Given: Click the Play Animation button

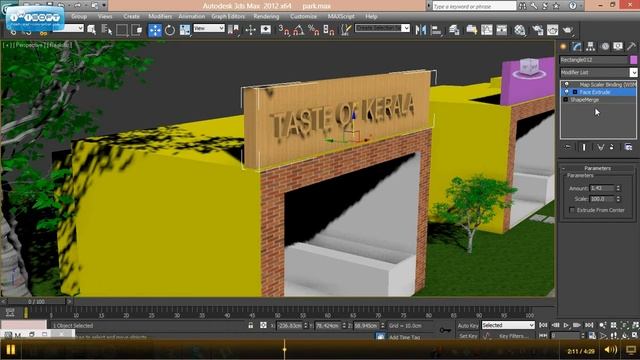Looking at the screenshot, I should (566, 325).
